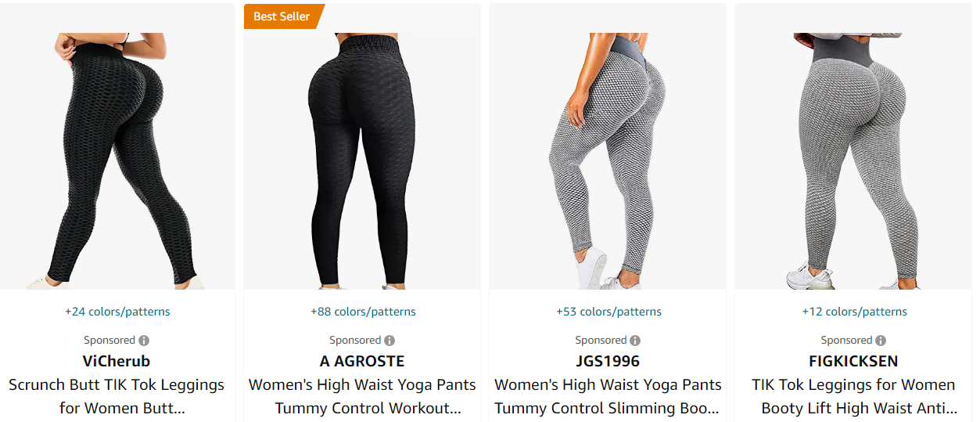Open JGS1996's Tummy Control Slimming title
This screenshot has height=422, width=980.
point(608,396)
